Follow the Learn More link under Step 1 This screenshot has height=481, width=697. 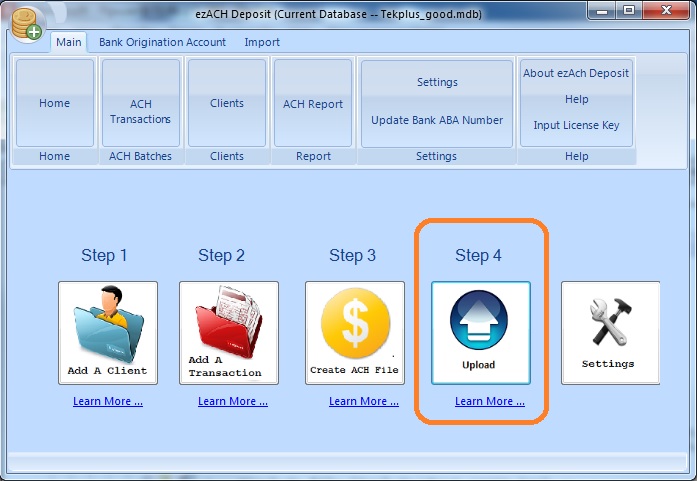(x=107, y=401)
